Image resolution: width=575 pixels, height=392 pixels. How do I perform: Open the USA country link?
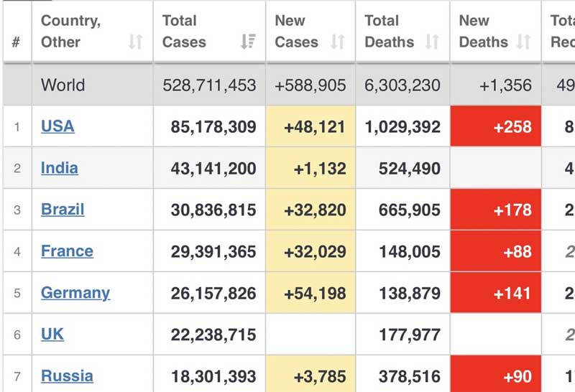(x=57, y=126)
